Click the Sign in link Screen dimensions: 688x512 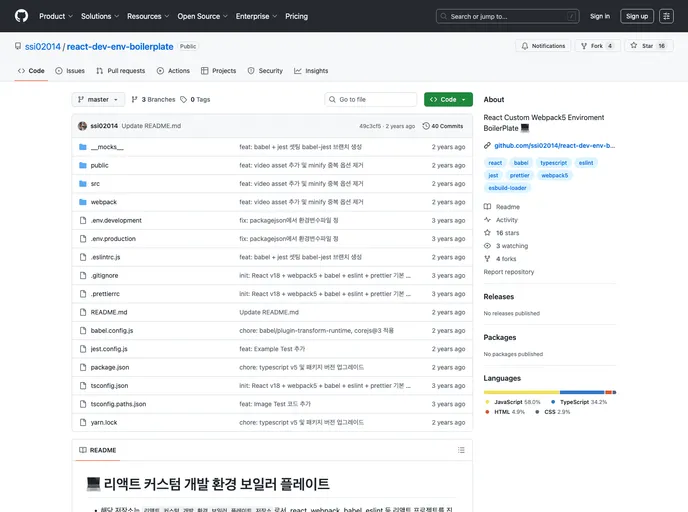tap(599, 16)
